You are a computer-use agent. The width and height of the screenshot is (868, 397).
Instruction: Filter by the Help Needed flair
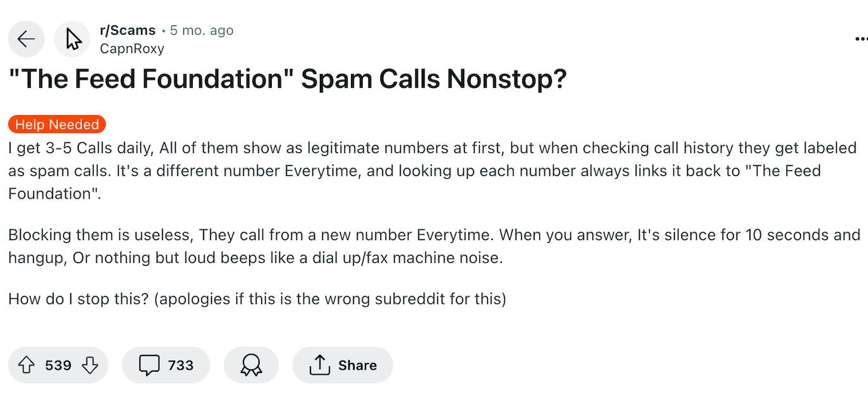(x=56, y=124)
